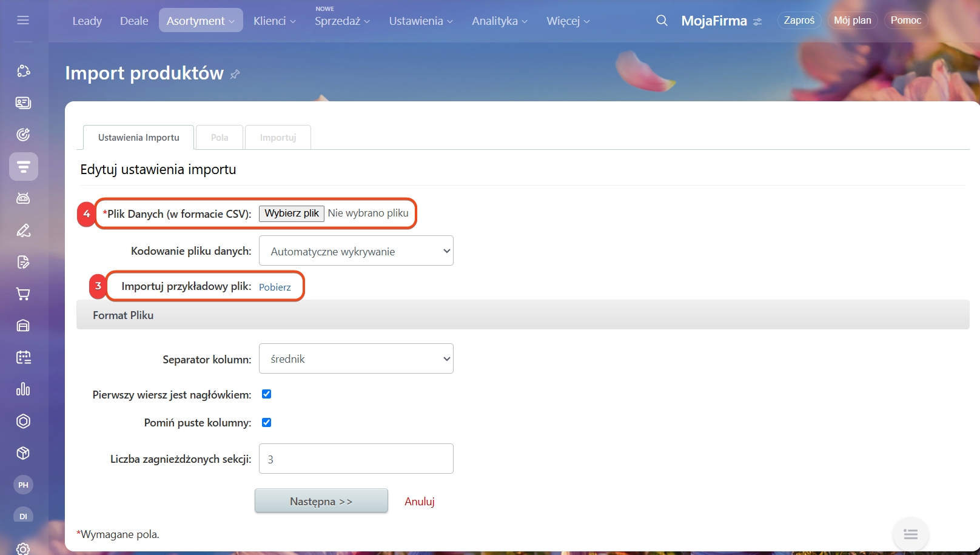Expand the Separator kolumn dropdown
The image size is (980, 555).
(x=356, y=359)
